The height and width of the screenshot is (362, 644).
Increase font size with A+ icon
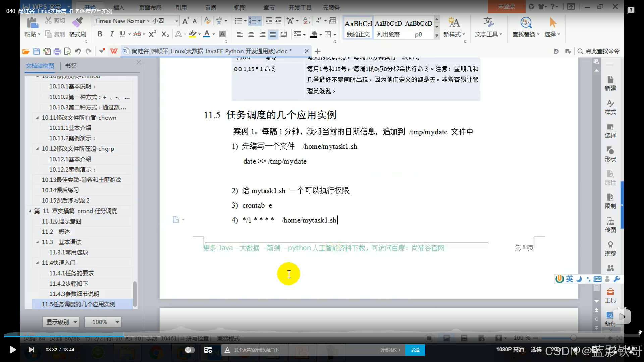pos(186,21)
